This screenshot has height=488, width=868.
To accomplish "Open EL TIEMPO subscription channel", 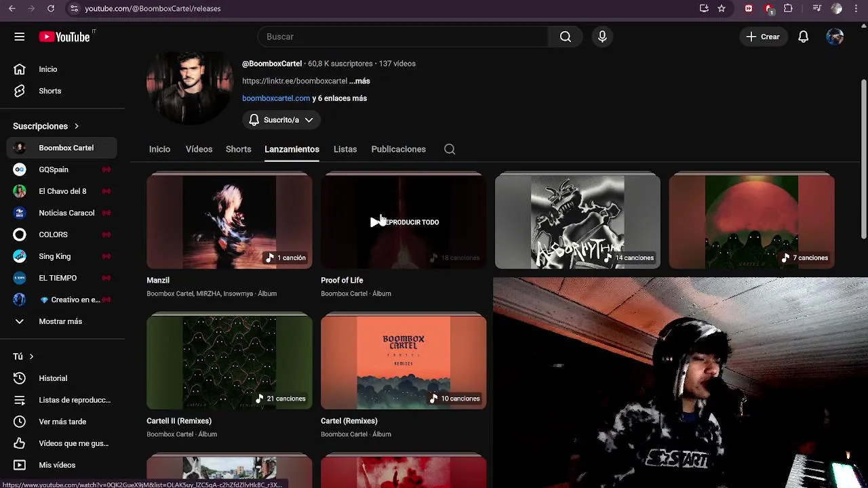I will point(62,278).
